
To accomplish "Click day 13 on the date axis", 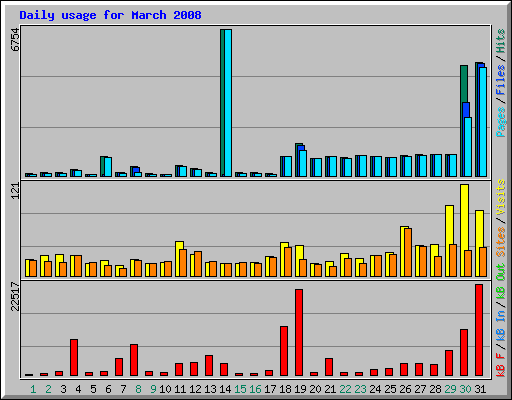I will click(210, 389).
